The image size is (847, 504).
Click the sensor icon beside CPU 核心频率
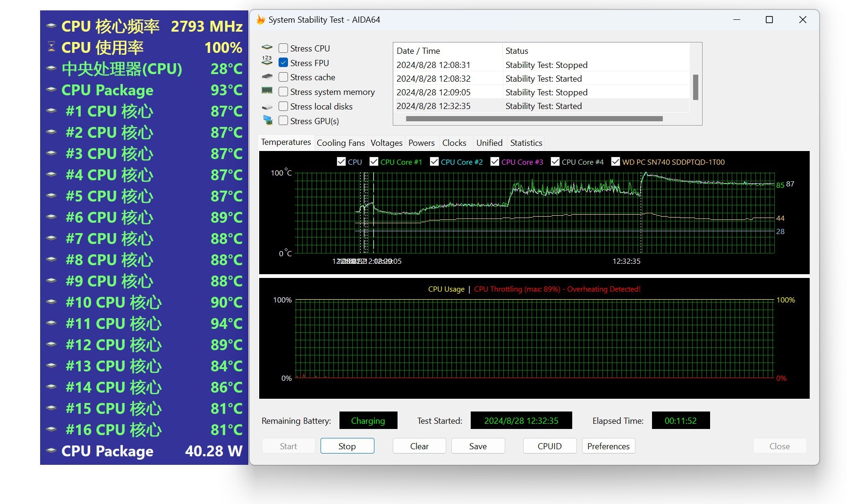coord(51,26)
